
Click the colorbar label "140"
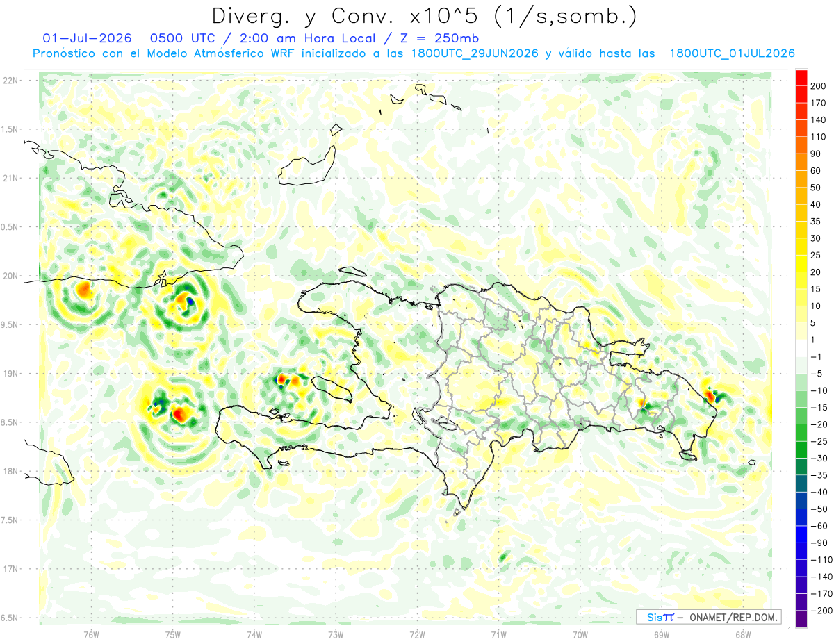[x=817, y=119]
